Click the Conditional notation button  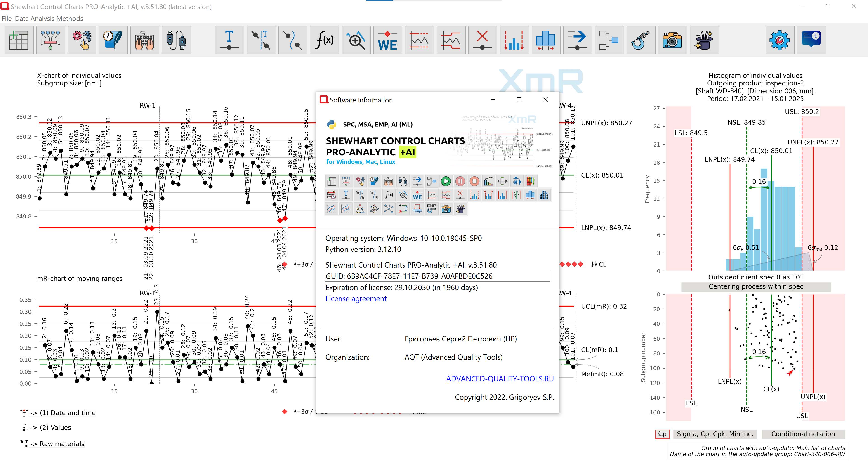803,434
